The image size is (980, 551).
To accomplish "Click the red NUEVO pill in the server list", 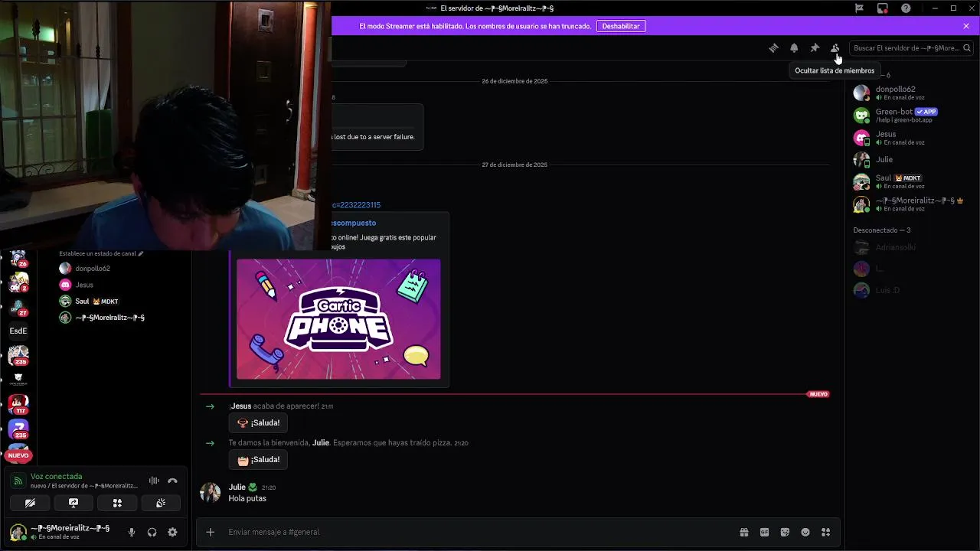I will point(18,455).
